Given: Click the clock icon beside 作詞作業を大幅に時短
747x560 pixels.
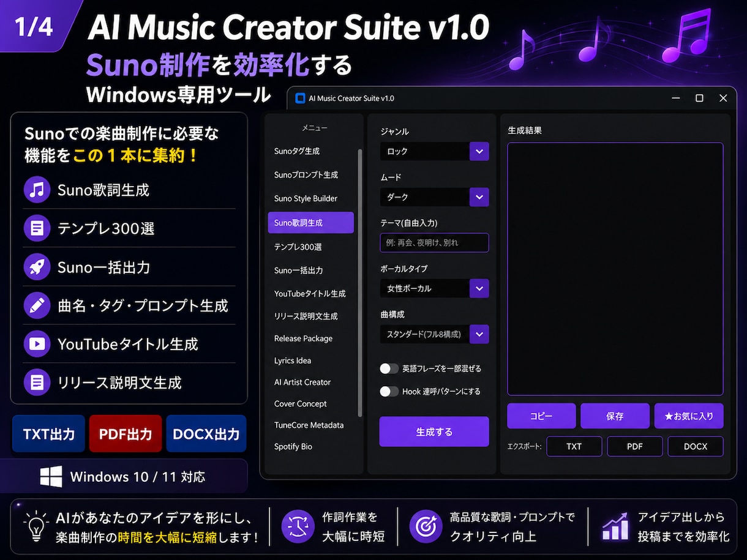Looking at the screenshot, I should click(x=298, y=526).
